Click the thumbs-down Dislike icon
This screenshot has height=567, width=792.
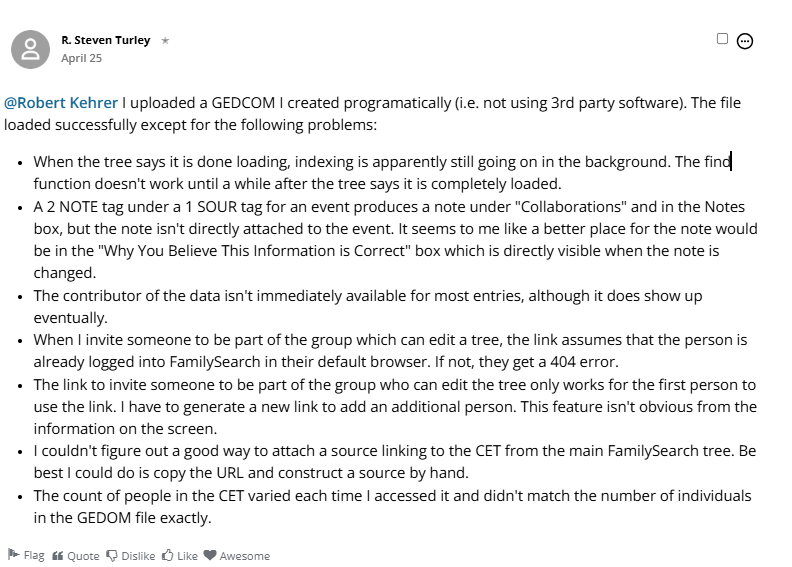point(112,556)
